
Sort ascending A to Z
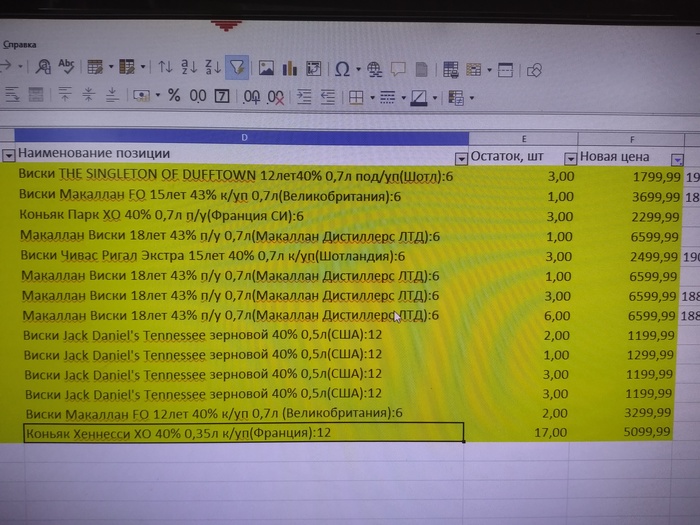pos(189,67)
